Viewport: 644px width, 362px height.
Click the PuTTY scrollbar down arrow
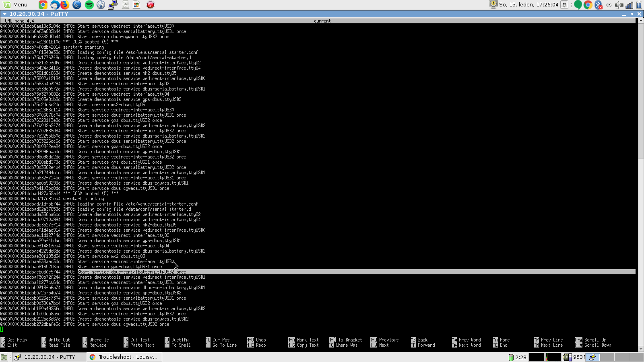641,350
